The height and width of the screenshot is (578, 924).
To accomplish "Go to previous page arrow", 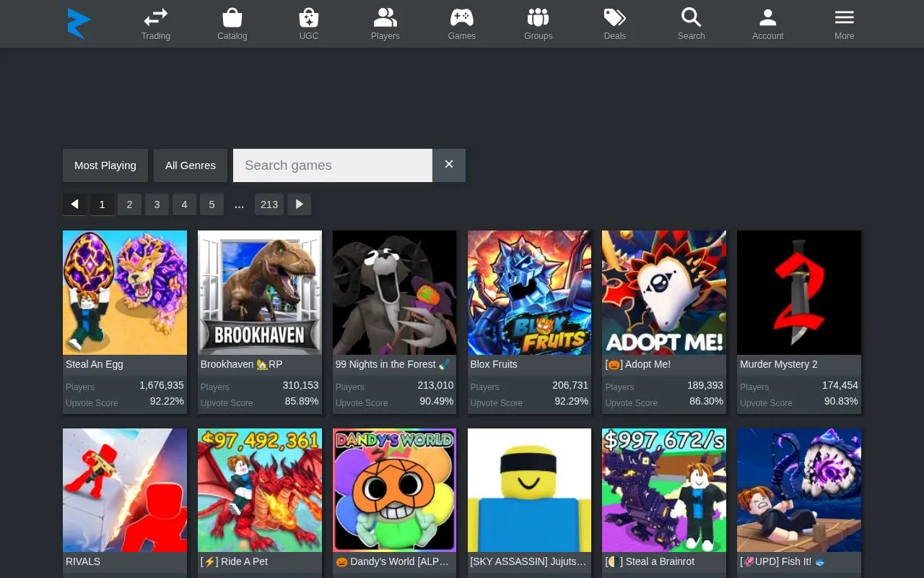I will coord(74,204).
